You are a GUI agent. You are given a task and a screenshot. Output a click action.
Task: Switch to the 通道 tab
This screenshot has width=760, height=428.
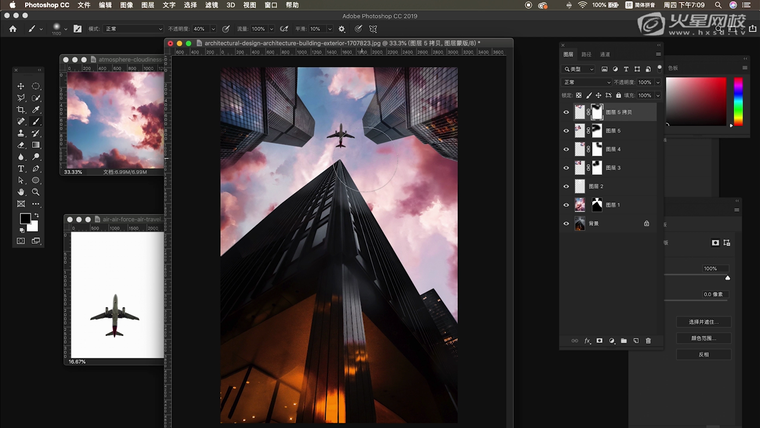coord(604,54)
